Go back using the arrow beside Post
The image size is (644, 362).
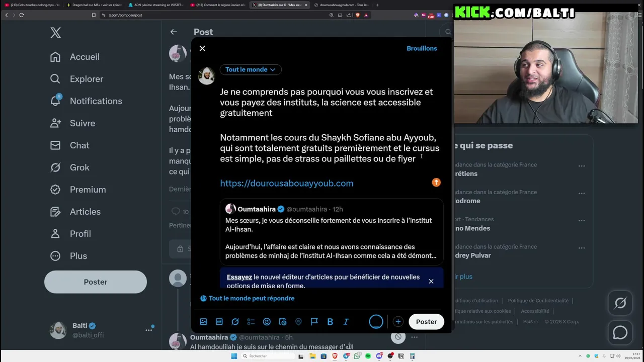(x=174, y=32)
